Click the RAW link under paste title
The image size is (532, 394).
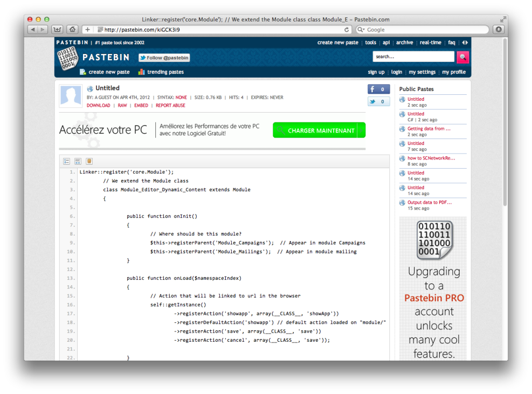pyautogui.click(x=122, y=106)
